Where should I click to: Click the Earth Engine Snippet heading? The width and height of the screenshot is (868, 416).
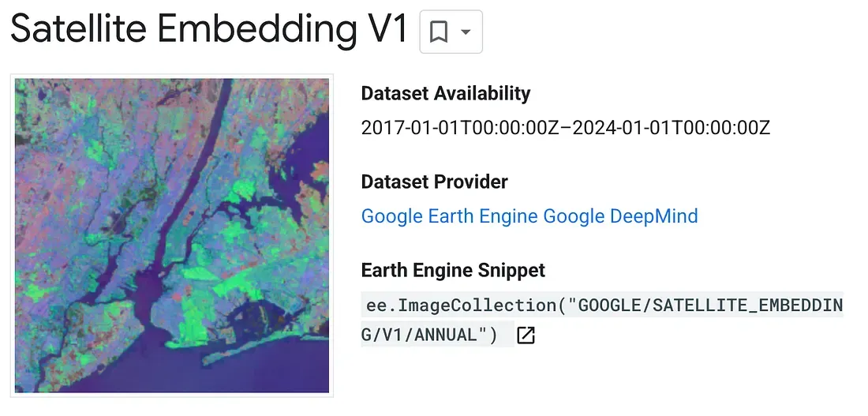click(453, 270)
